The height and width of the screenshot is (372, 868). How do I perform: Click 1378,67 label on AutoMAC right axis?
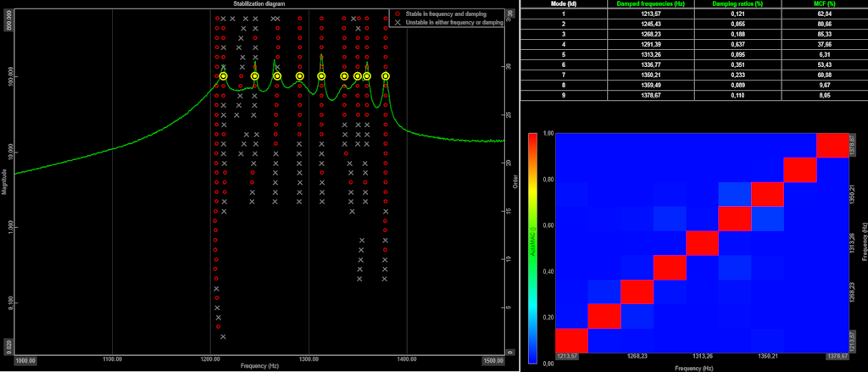point(854,145)
